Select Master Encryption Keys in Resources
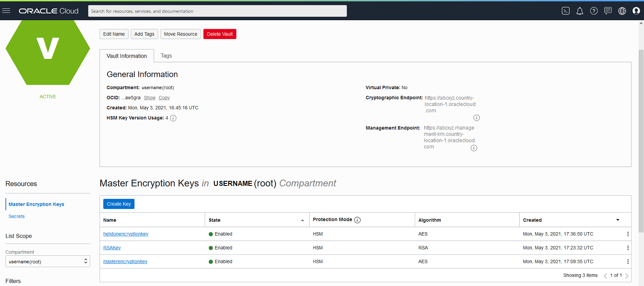644x286 pixels. [x=37, y=204]
